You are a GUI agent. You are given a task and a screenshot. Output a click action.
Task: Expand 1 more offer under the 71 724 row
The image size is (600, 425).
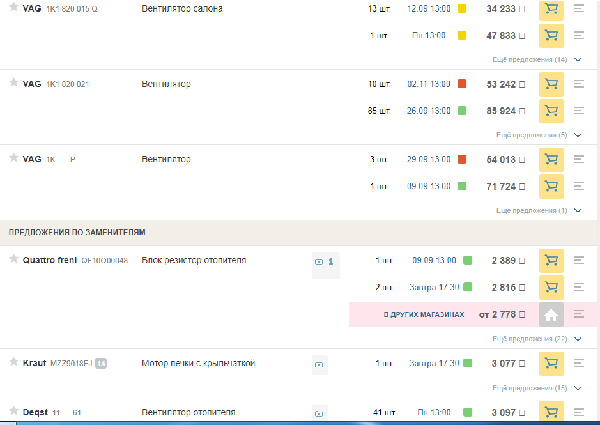click(x=531, y=211)
